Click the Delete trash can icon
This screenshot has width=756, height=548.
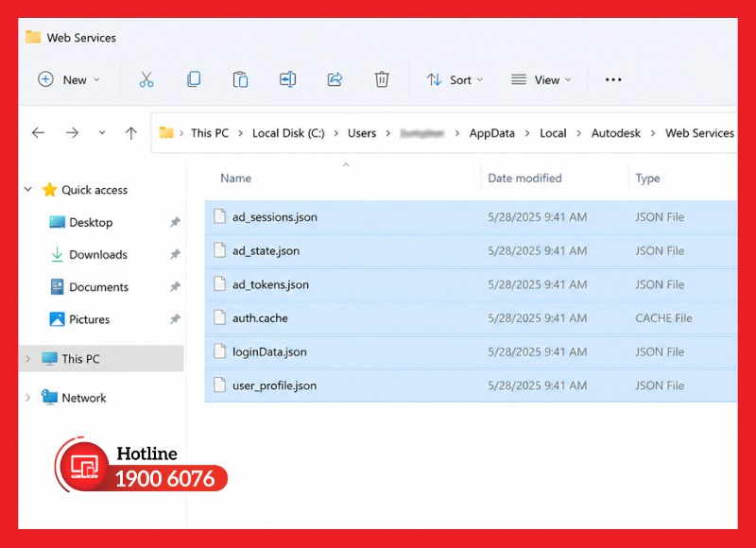(382, 79)
